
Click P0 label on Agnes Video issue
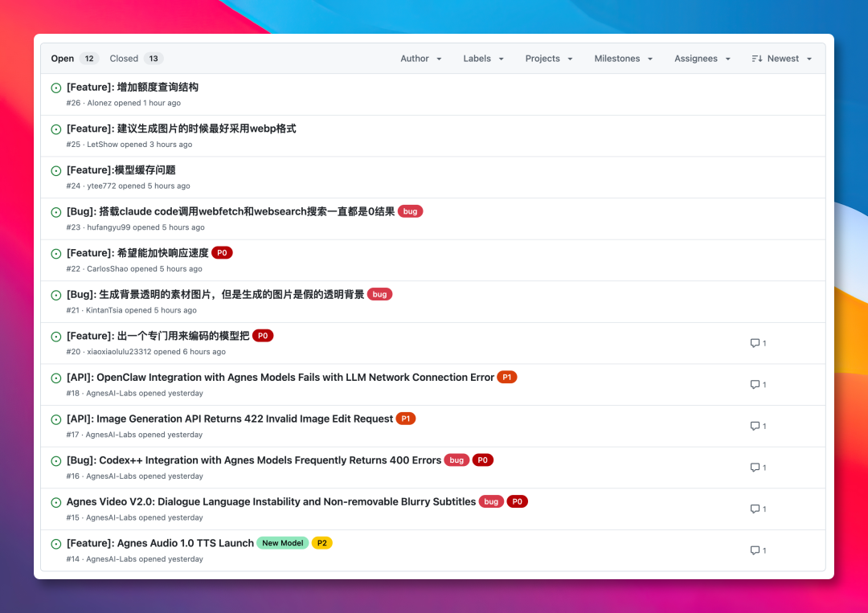[517, 502]
